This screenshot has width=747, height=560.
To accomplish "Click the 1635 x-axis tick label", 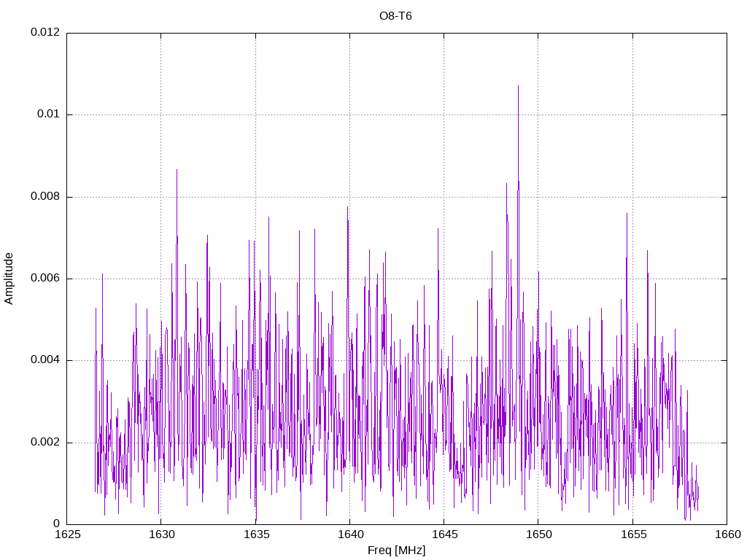I will tap(256, 534).
